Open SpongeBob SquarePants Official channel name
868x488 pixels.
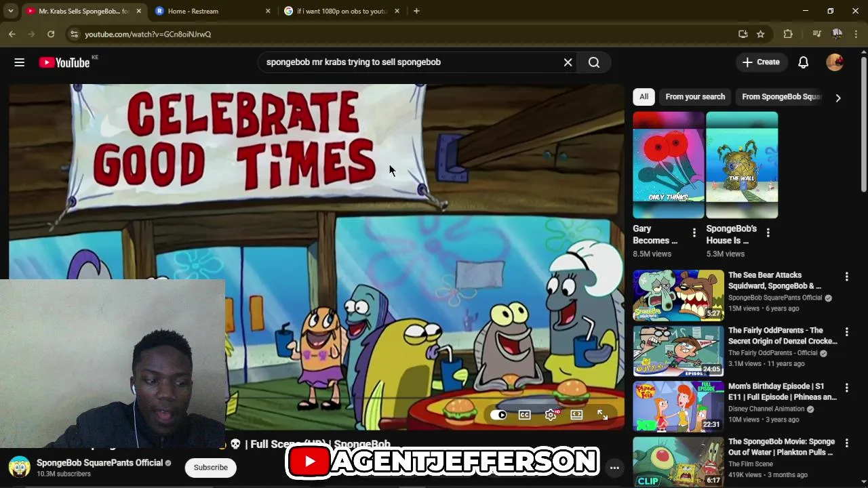pyautogui.click(x=100, y=463)
